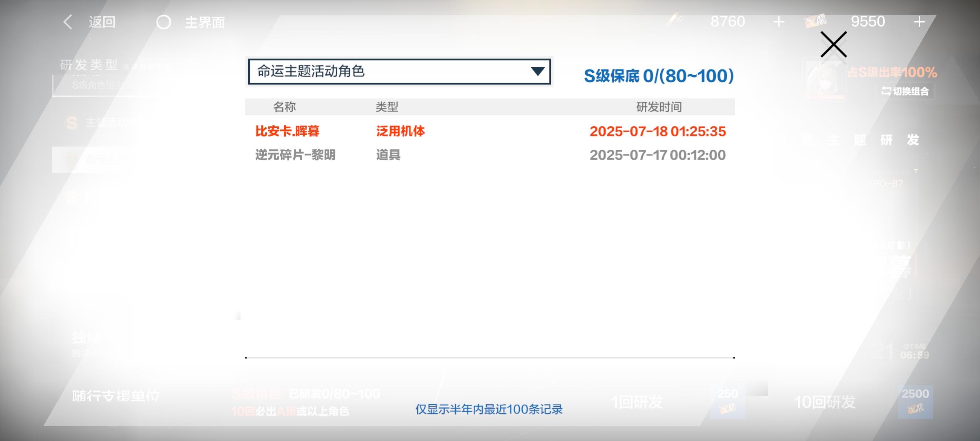Open the 命运主题活动角色 dropdown

click(x=399, y=71)
